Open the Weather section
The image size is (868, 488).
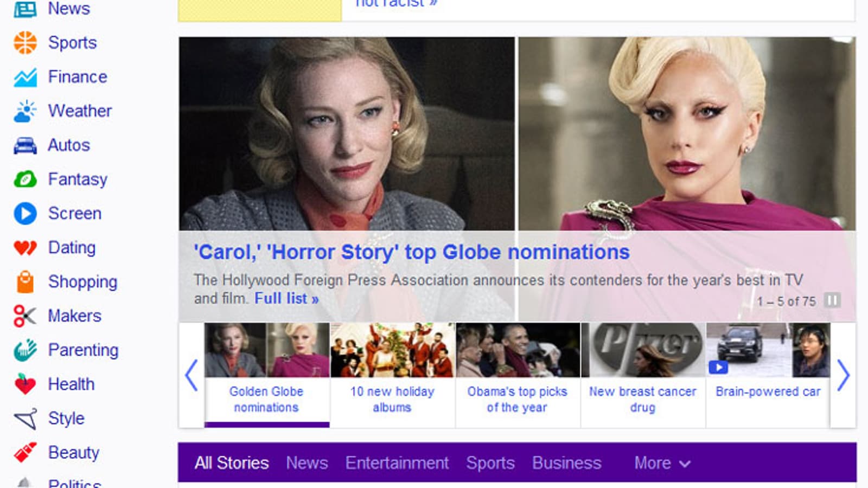click(x=80, y=111)
